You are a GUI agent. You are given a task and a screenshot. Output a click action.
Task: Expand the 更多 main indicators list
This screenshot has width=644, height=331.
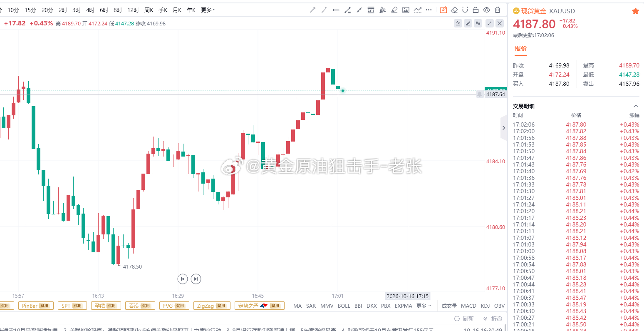point(424,306)
